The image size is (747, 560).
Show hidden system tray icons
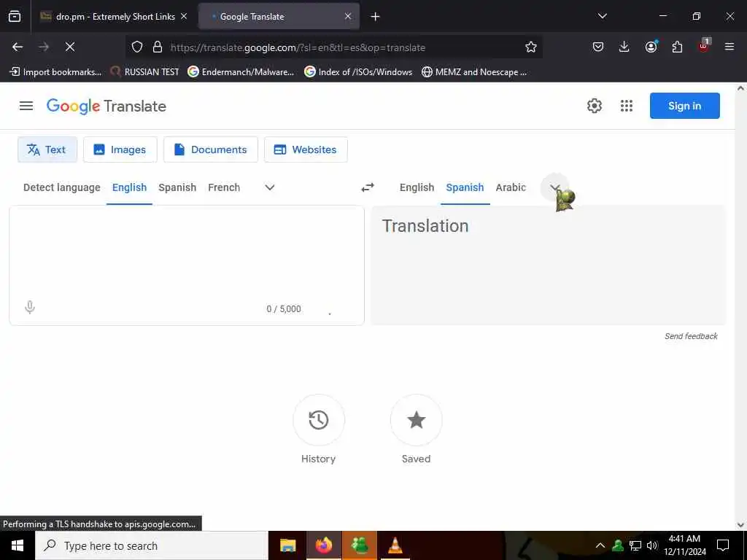coord(600,545)
